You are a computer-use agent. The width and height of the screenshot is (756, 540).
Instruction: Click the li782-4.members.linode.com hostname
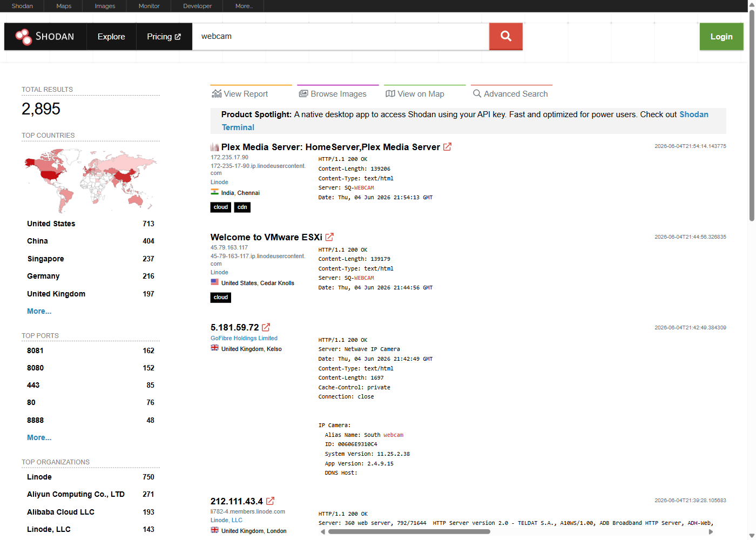(248, 511)
